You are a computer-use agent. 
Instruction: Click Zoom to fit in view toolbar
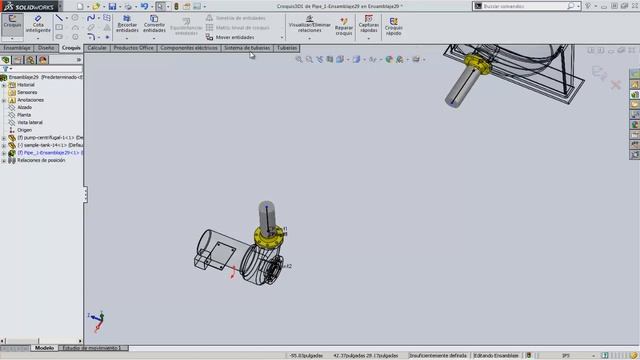coord(299,60)
